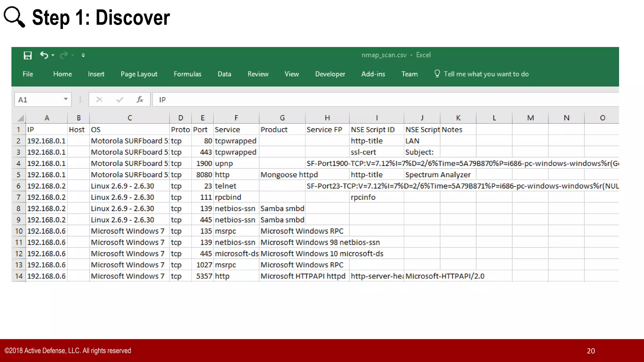Click cell containing Mongoose httpd
Image resolution: width=644 pixels, height=362 pixels.
(x=282, y=175)
